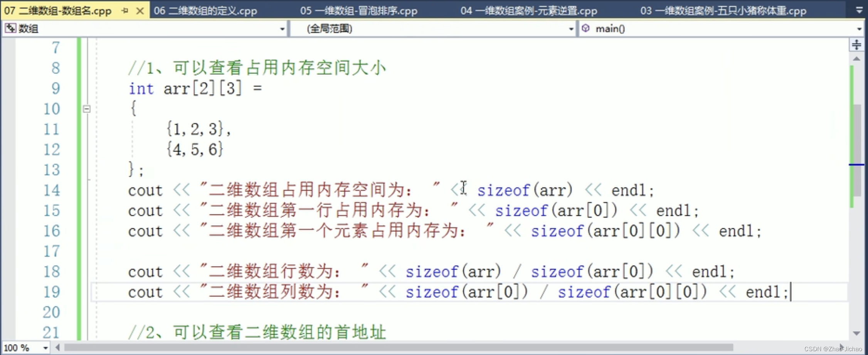The image size is (868, 355).
Task: Click line number 9 in the gutter
Action: [x=56, y=89]
